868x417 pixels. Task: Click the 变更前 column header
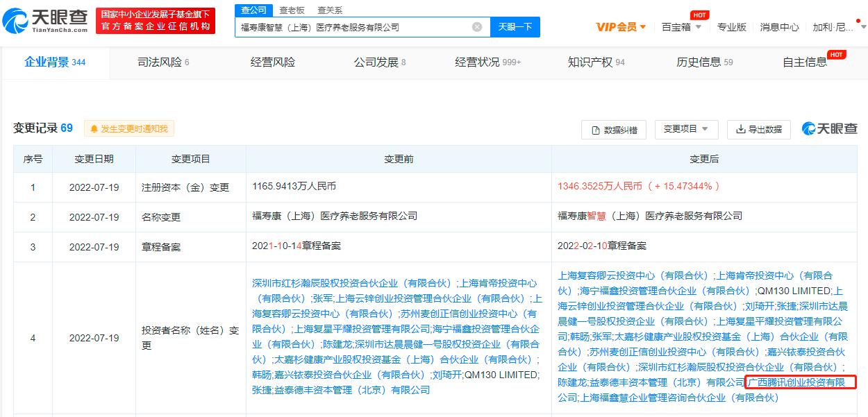399,160
